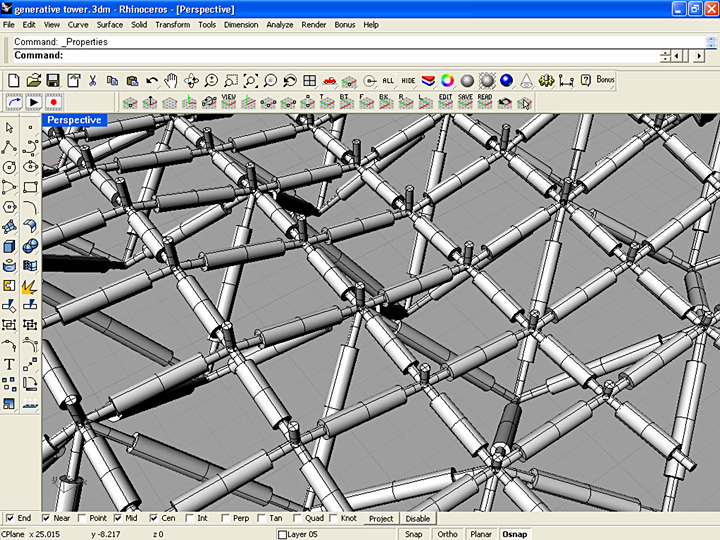Click the Explode tool icon
This screenshot has width=720, height=540.
[30, 287]
